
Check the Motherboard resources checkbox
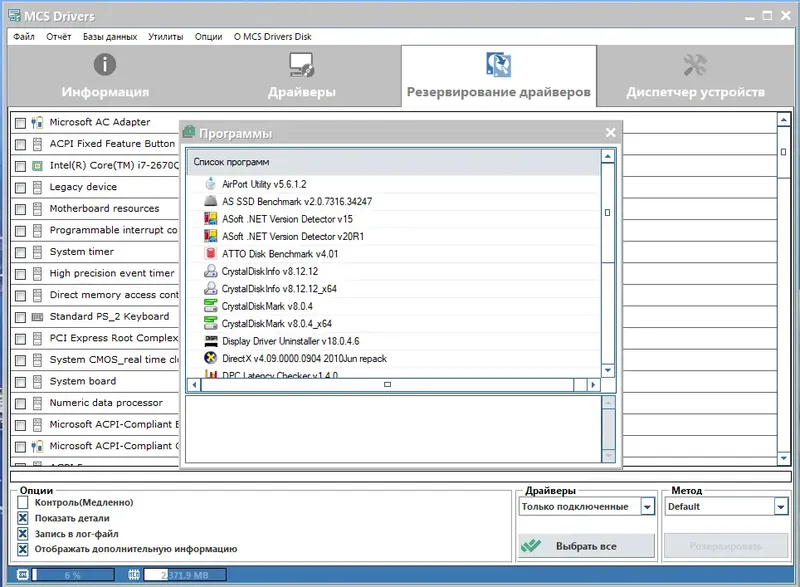pyautogui.click(x=20, y=209)
